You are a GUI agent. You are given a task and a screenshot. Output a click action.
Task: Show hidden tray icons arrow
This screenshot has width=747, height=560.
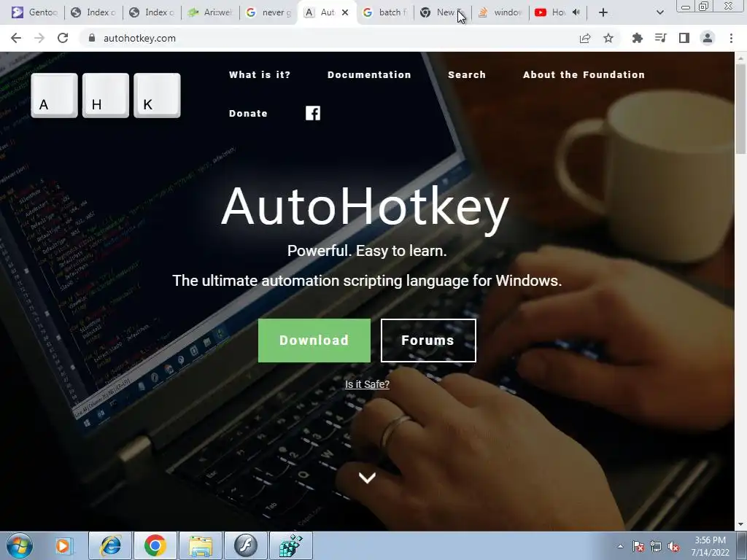[620, 546]
